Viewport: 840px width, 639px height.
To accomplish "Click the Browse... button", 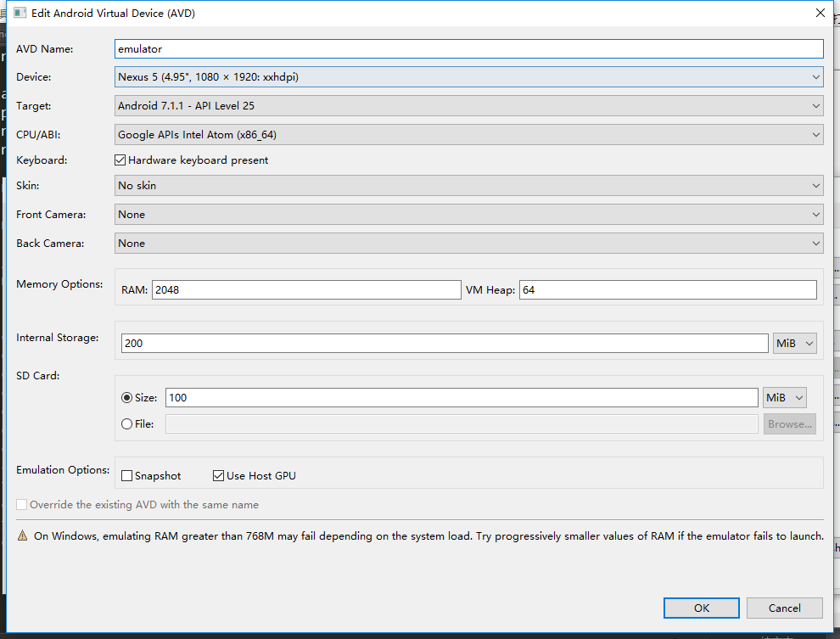I will (x=790, y=424).
